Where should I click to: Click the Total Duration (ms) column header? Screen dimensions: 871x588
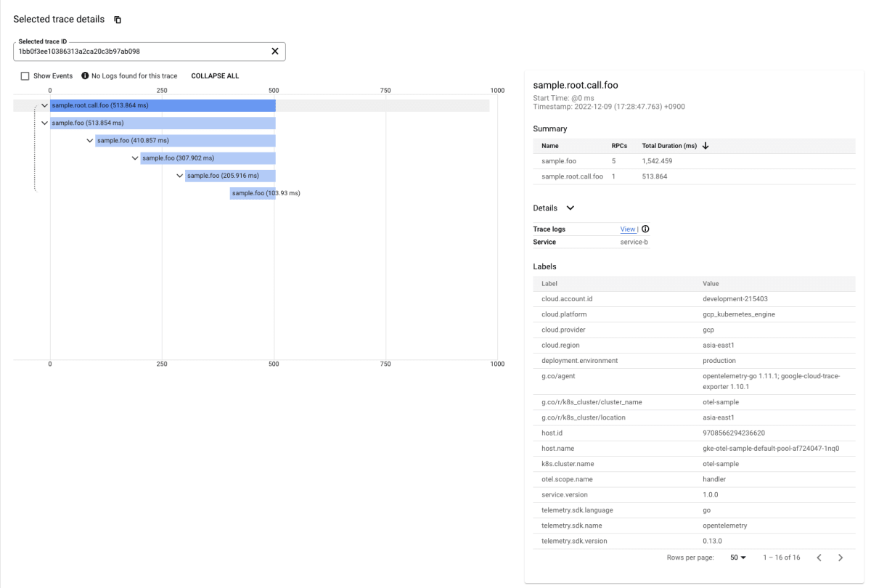tap(669, 145)
